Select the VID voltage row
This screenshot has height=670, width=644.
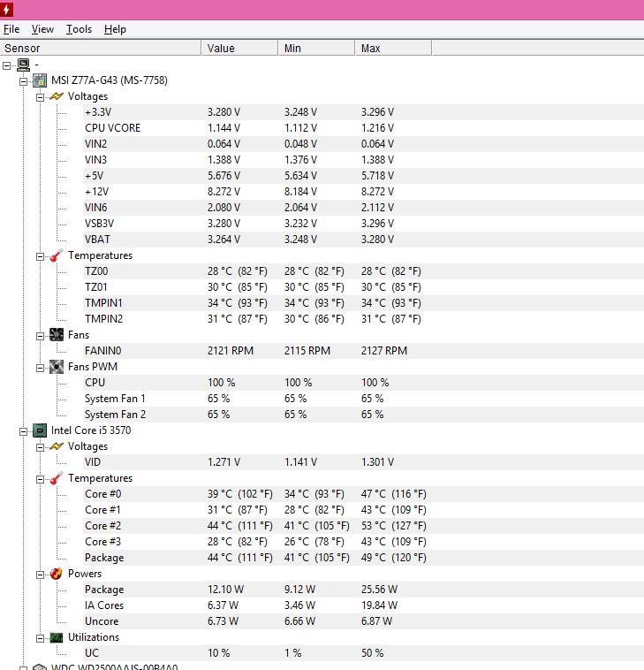pyautogui.click(x=363, y=462)
